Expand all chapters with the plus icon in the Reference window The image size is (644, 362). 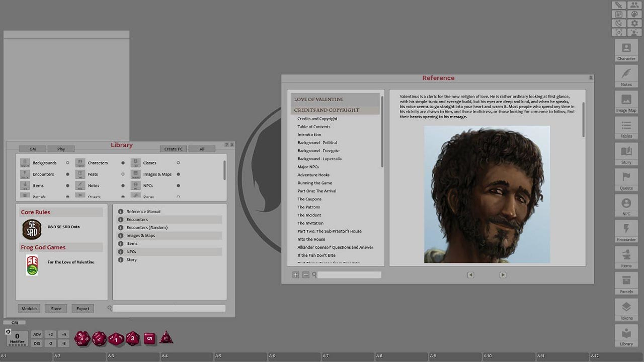[296, 275]
